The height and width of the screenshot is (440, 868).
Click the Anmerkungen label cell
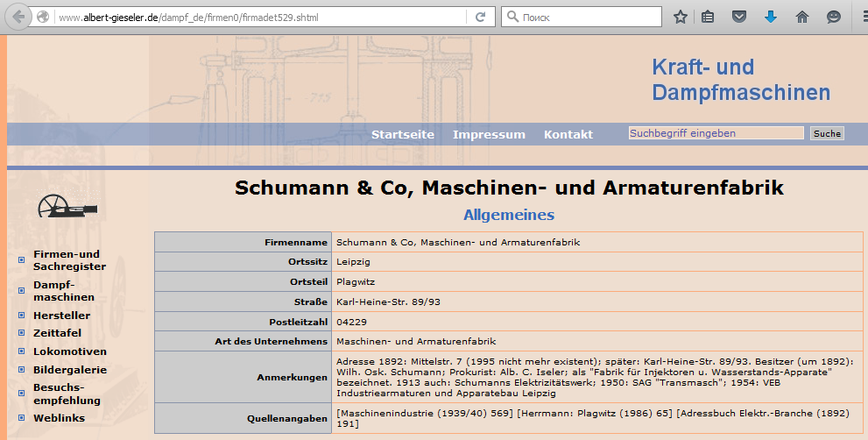pos(243,377)
